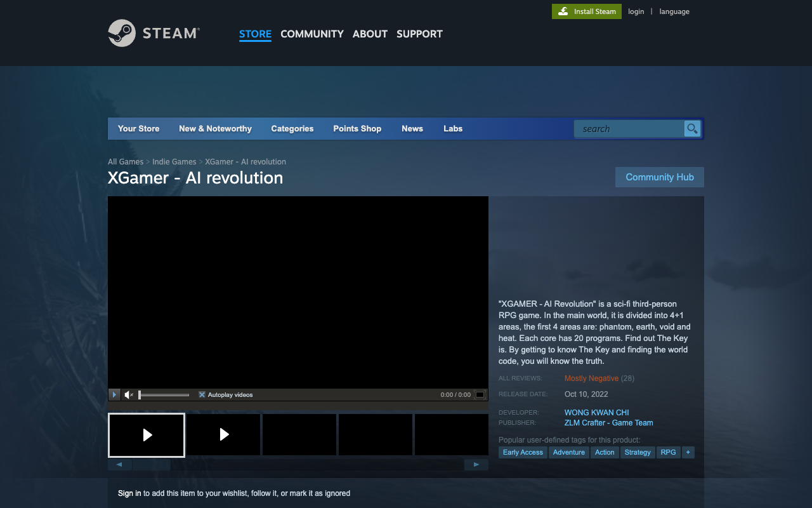The width and height of the screenshot is (812, 508).
Task: Click the search magnifier icon
Action: 692,129
